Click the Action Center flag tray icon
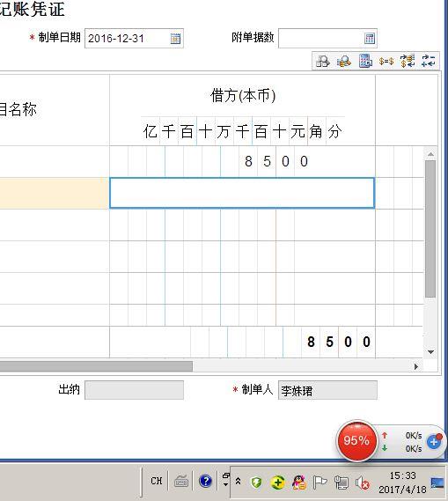This screenshot has height=501, width=448. point(319,483)
